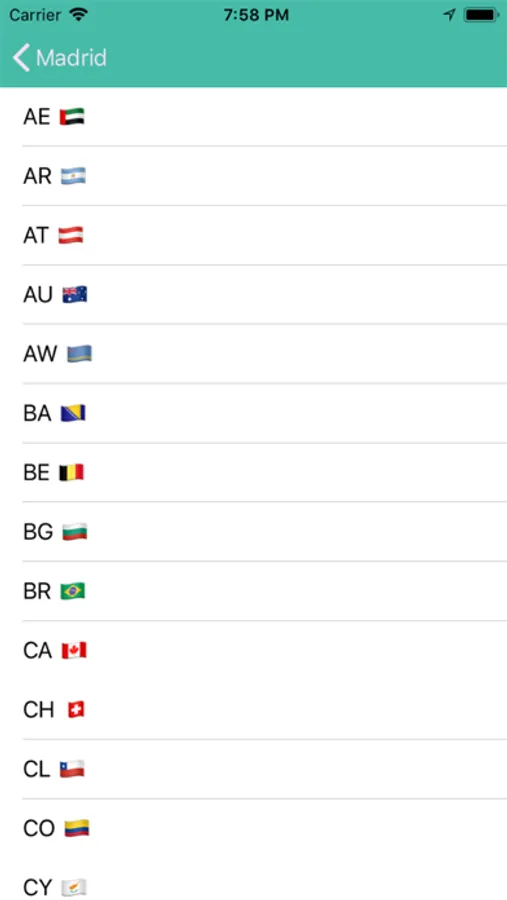
Task: Tap the United Arab Emirates flag
Action: 72,117
